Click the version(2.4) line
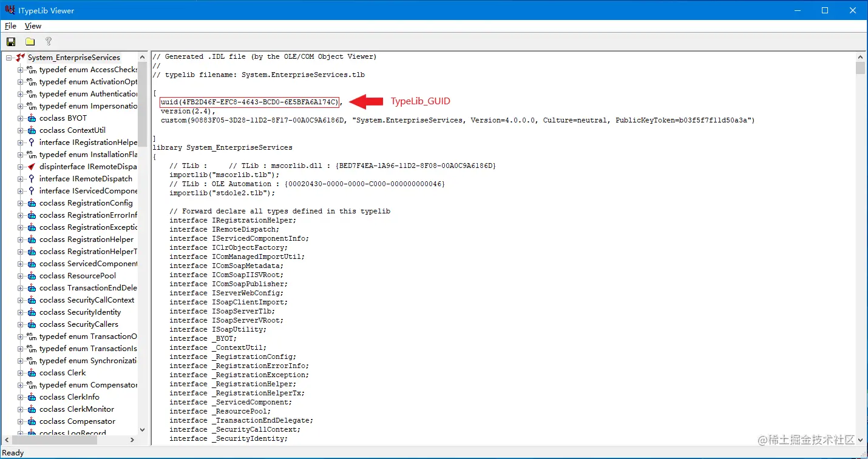 pos(188,112)
